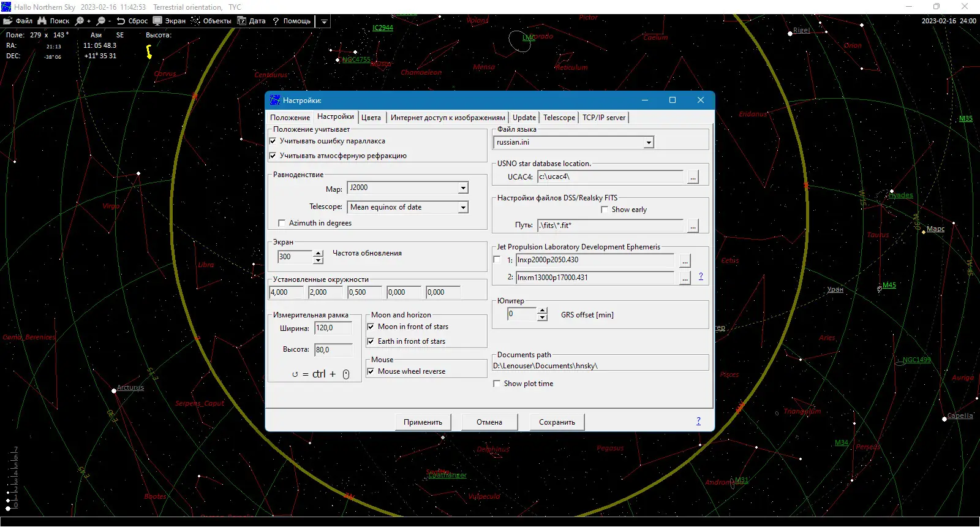Open the Объекты stars icon menu
Screen dimensions: 980x527
[x=196, y=21]
